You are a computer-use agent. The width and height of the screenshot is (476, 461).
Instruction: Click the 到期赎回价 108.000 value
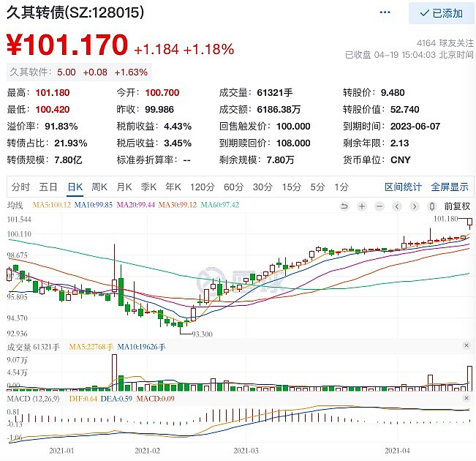click(x=293, y=143)
